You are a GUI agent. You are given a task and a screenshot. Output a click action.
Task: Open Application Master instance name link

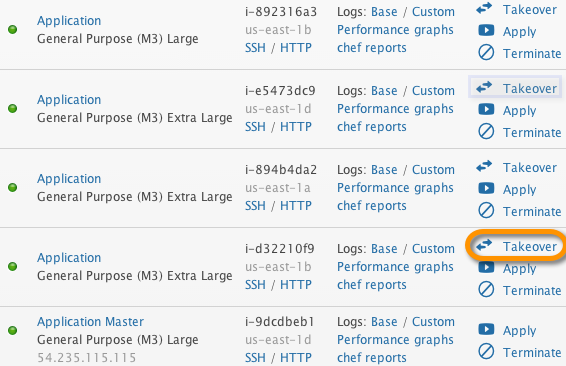point(91,322)
